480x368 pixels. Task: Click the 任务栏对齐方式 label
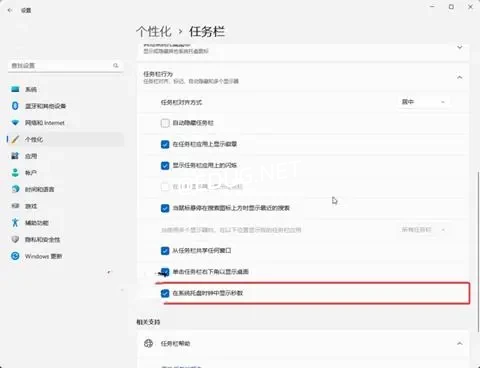pos(181,102)
